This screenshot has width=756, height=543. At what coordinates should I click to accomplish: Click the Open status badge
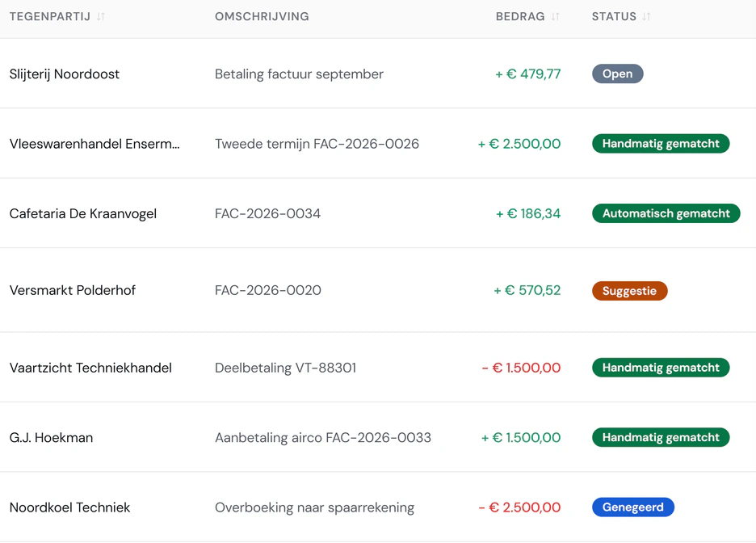point(618,74)
